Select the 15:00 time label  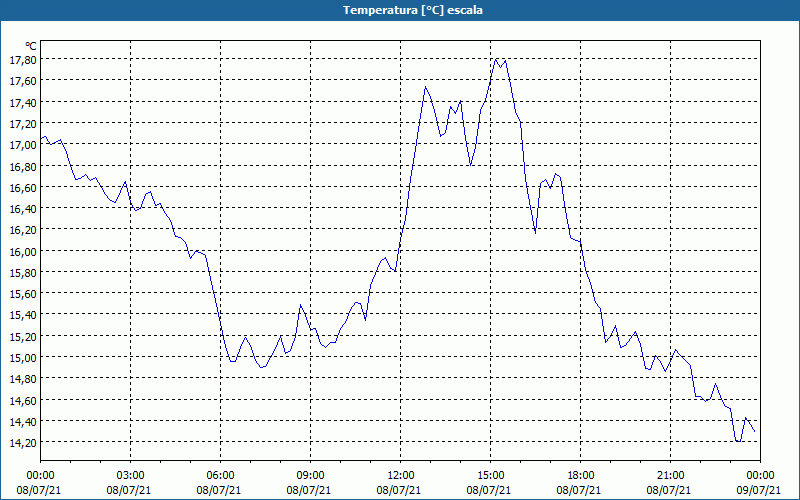click(x=490, y=476)
